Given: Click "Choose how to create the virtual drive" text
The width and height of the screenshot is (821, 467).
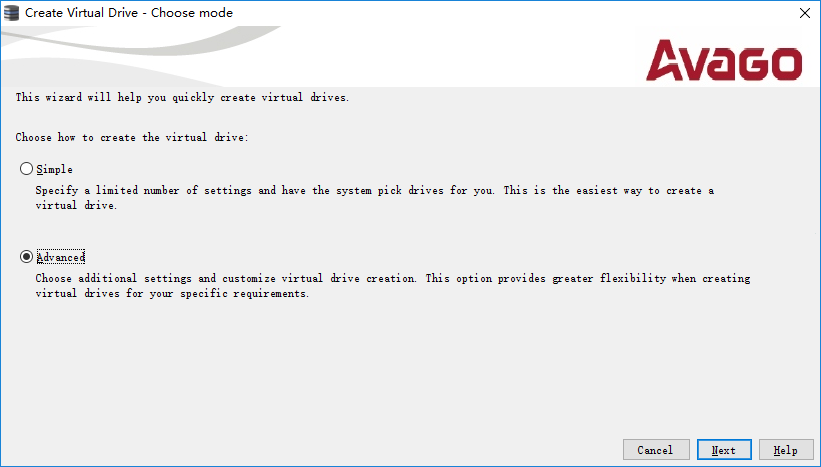Looking at the screenshot, I should (132, 137).
